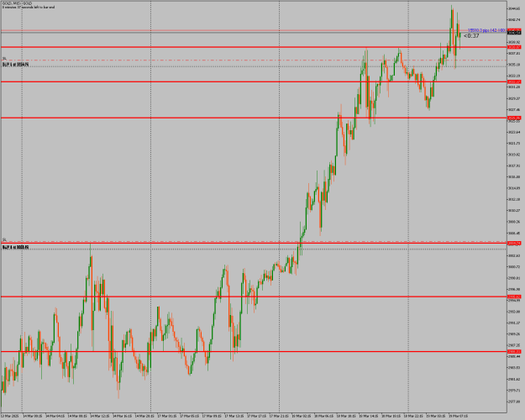Click the red price tag of the second-lowest red line
This screenshot has width=525, height=420.
click(514, 297)
